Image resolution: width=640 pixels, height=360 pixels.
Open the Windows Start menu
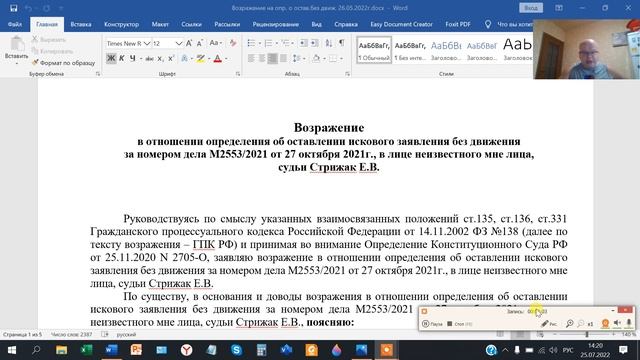pos(12,350)
